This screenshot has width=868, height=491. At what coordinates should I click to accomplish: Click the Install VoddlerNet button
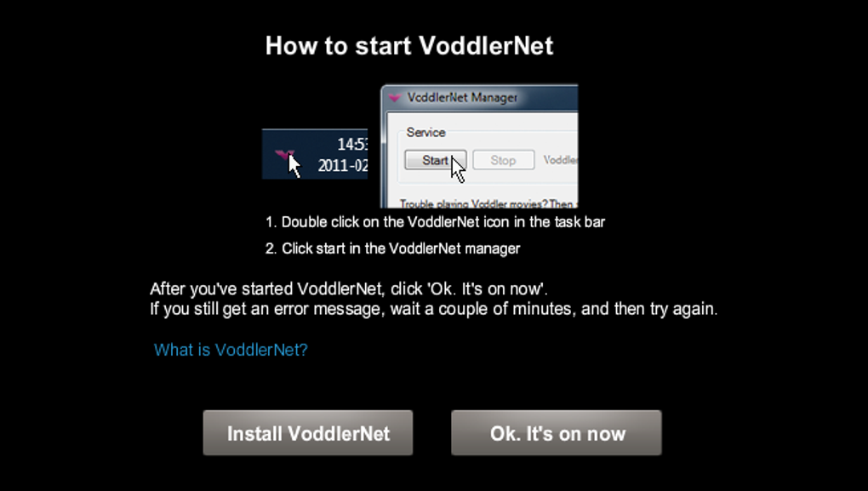point(308,433)
